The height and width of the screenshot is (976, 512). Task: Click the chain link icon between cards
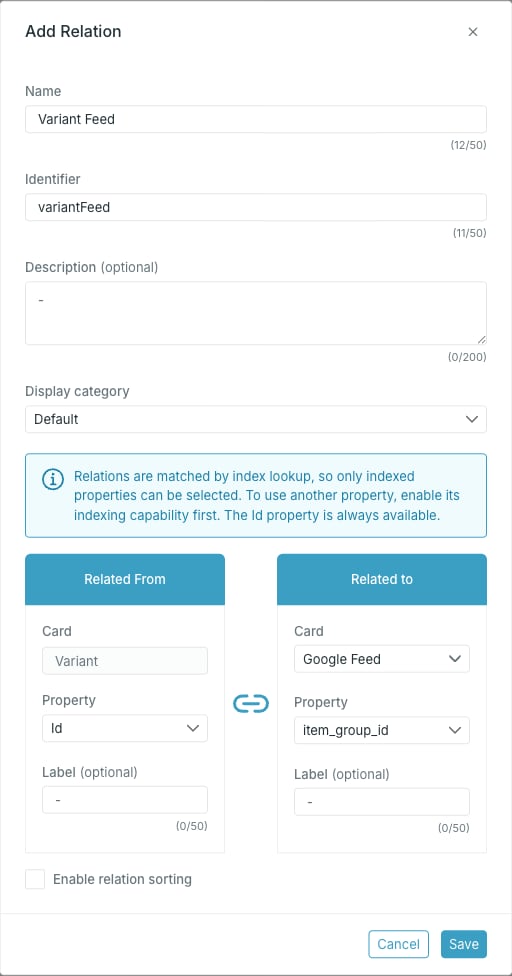[251, 703]
